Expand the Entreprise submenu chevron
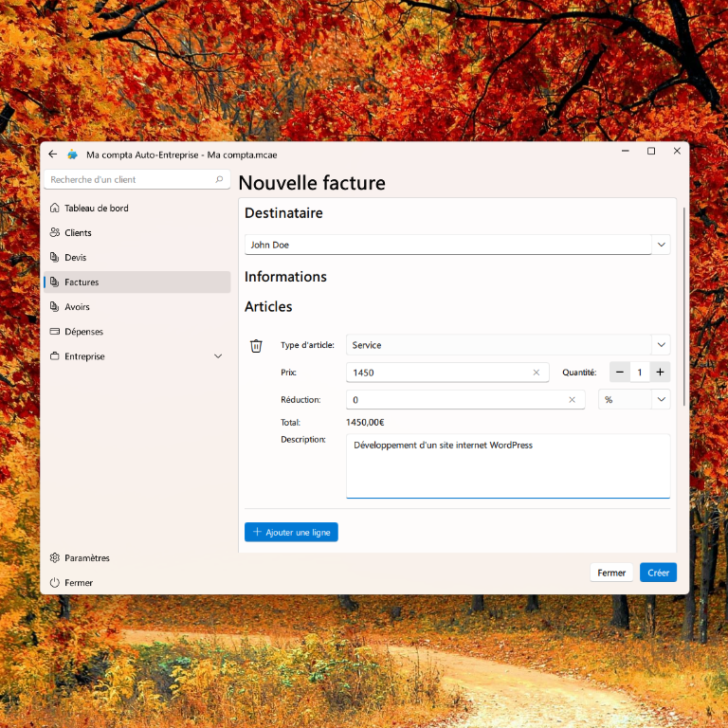Viewport: 728px width, 728px height. (218, 356)
